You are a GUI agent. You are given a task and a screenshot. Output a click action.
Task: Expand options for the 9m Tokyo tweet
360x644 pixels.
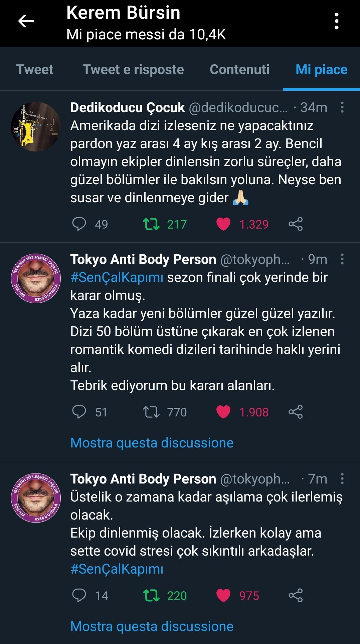(342, 259)
